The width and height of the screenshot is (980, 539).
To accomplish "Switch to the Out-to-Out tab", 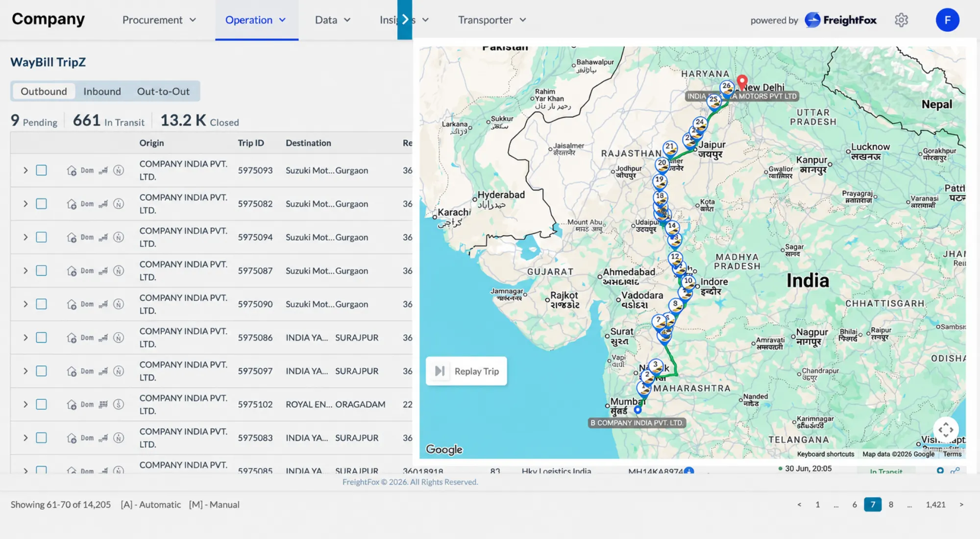I will click(x=163, y=91).
